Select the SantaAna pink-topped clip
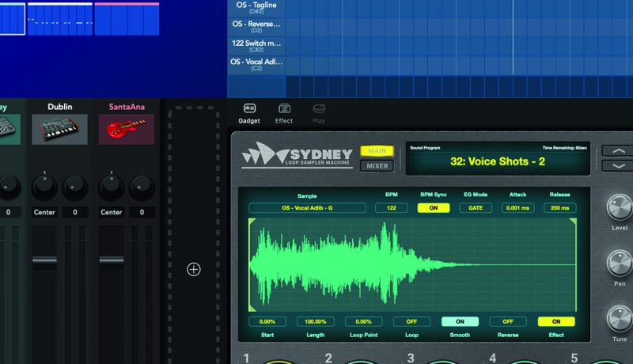Viewport: 633px width, 364px height. [x=127, y=18]
